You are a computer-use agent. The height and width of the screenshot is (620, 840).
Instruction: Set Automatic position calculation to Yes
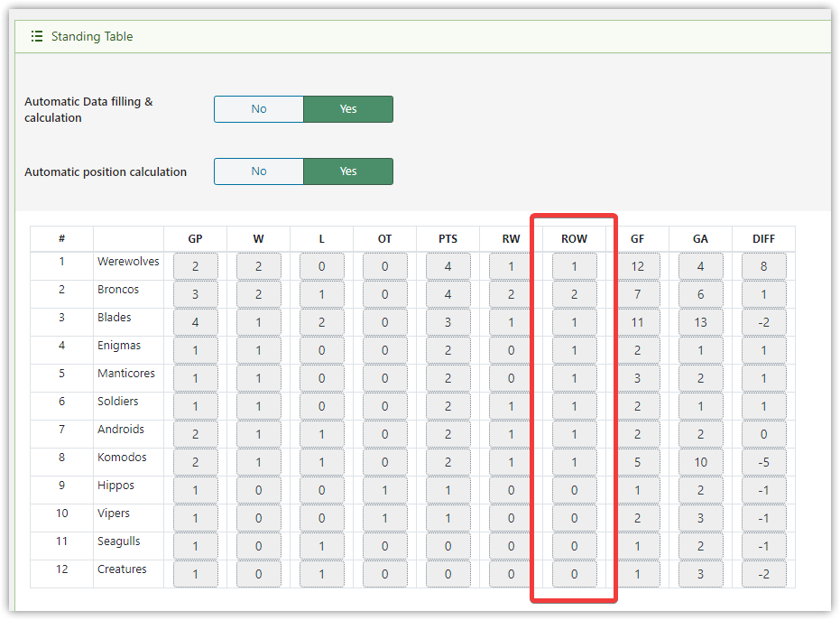pyautogui.click(x=348, y=171)
